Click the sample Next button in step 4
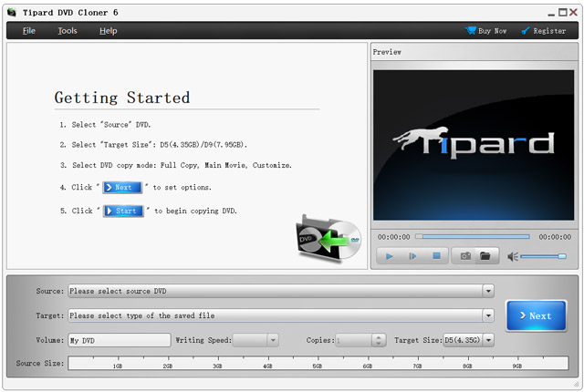Image resolution: width=584 pixels, height=392 pixels. pos(122,188)
